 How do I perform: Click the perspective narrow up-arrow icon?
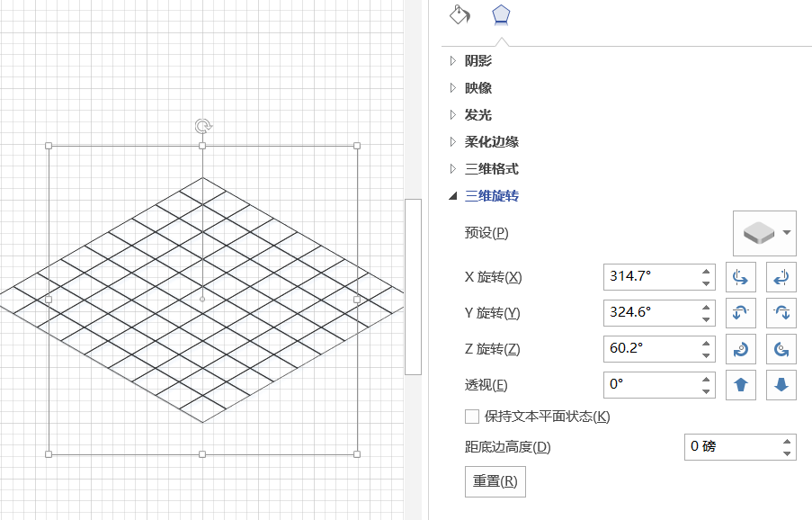tap(740, 385)
